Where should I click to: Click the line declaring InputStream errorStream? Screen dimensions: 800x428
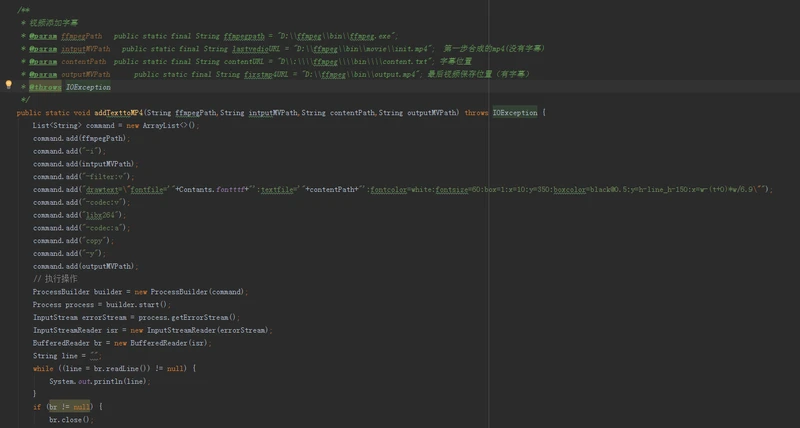coord(136,317)
